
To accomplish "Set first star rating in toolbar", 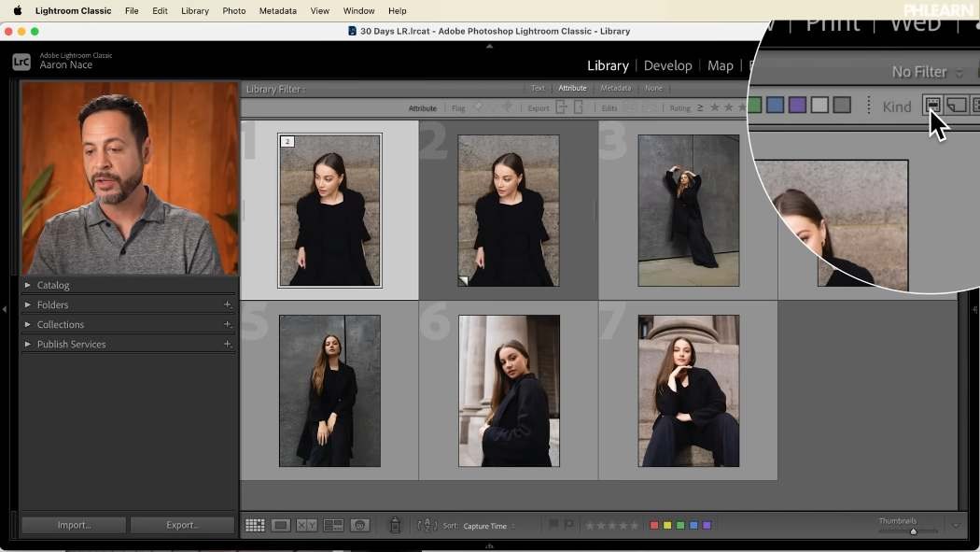I will point(589,525).
